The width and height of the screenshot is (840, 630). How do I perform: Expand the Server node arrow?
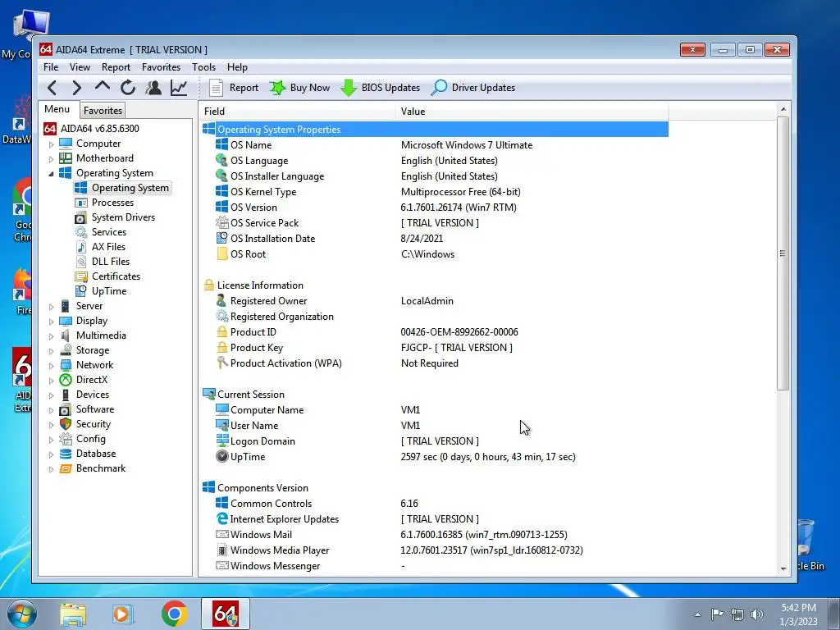[x=51, y=307]
